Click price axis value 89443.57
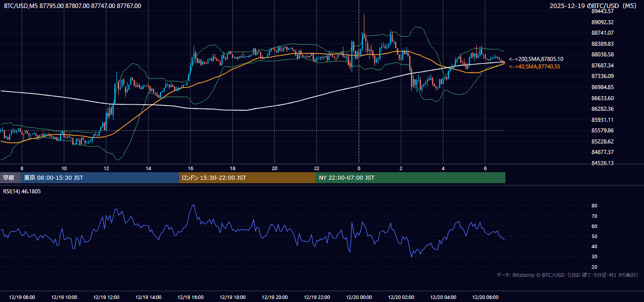This screenshot has height=302, width=644. 603,11
